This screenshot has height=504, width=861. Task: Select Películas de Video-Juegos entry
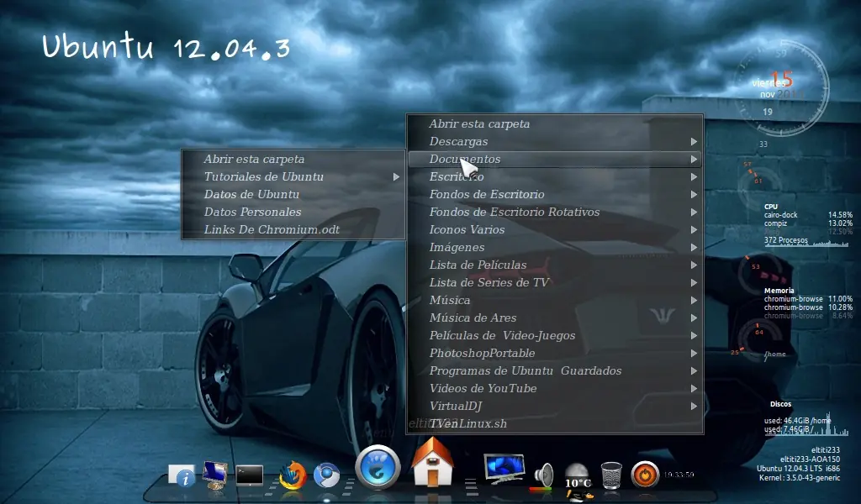[555, 335]
